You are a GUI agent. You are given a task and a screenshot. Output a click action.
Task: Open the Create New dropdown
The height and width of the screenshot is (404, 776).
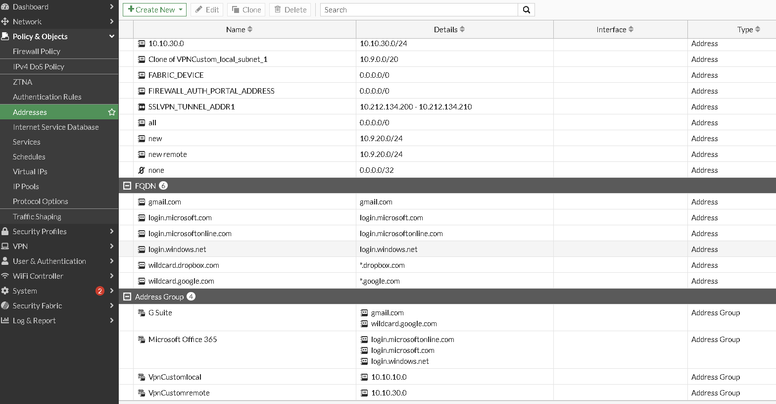[x=154, y=9]
